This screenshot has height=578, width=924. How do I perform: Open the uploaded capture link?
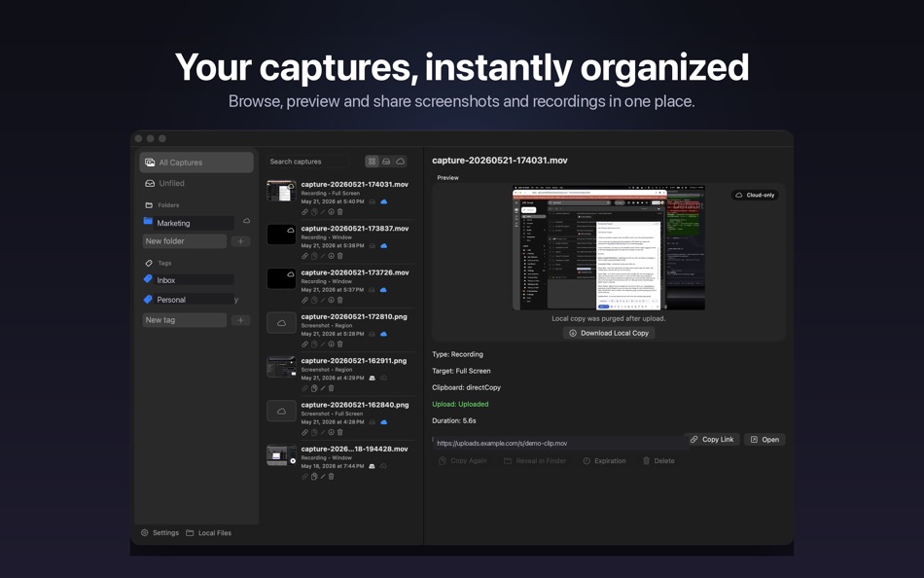(x=764, y=440)
